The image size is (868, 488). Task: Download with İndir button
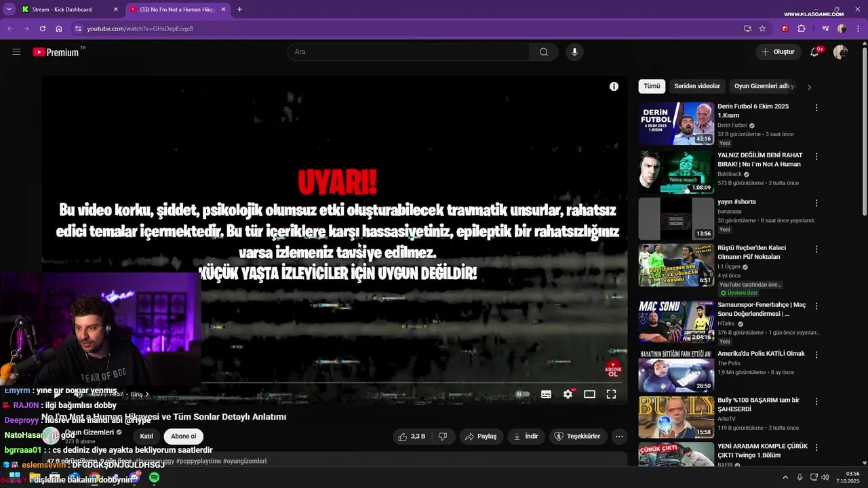click(x=526, y=436)
